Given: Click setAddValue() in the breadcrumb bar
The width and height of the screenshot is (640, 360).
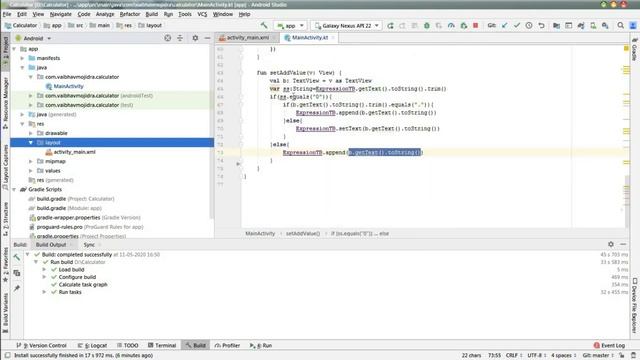Looking at the screenshot, I should coord(303,233).
